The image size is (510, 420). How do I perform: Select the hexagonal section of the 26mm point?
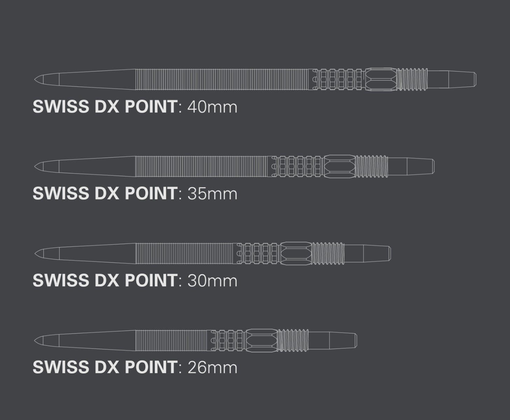(262, 339)
